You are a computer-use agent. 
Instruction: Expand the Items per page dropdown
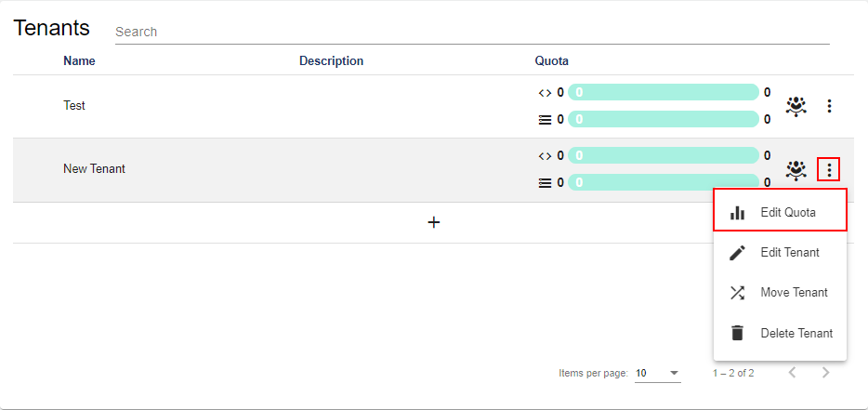point(658,373)
